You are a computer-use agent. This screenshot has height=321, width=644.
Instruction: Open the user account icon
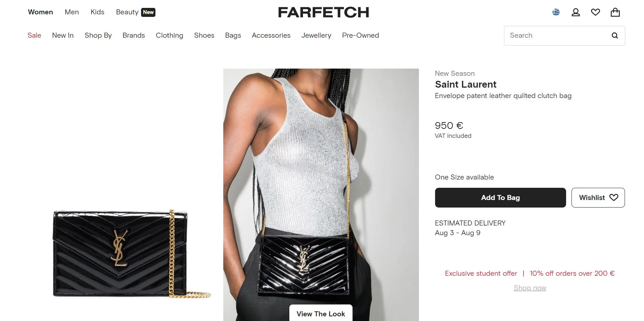[x=576, y=12]
